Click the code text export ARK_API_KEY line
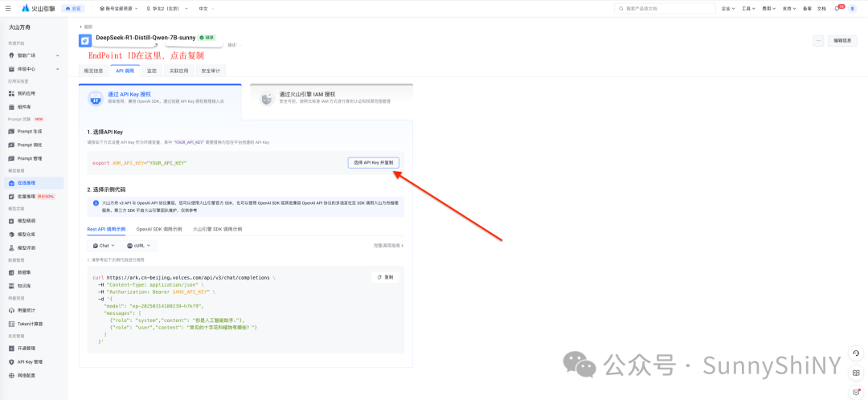This screenshot has width=868, height=400. click(x=140, y=163)
